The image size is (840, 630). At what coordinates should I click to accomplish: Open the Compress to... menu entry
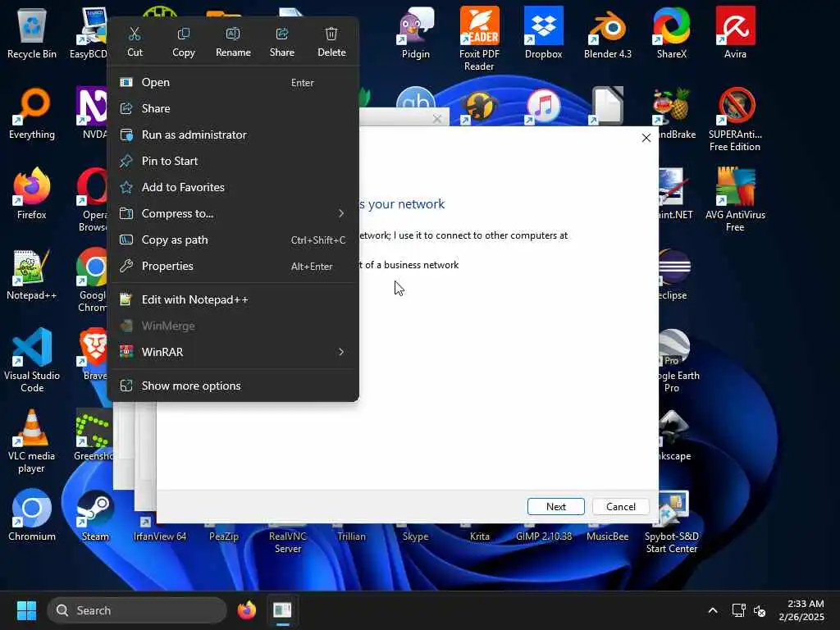point(233,214)
